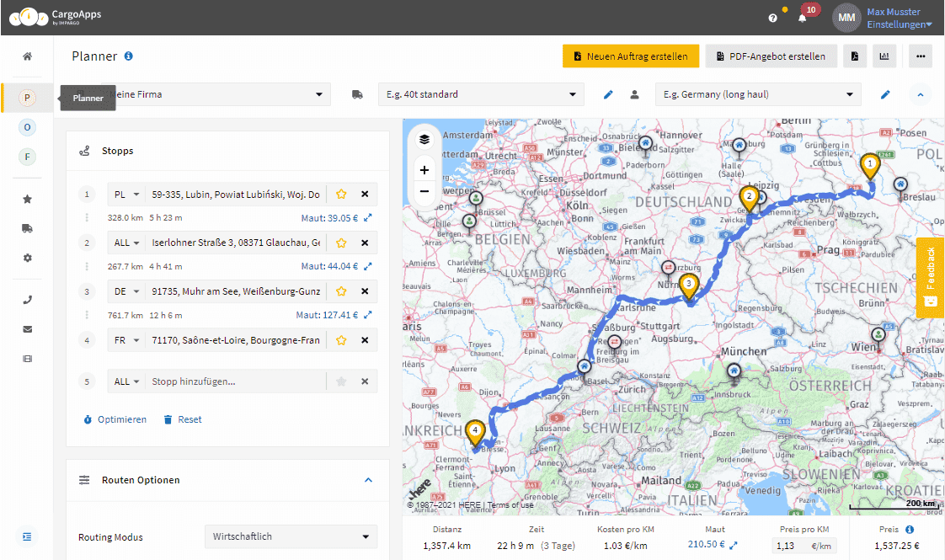
Task: Zoom in on the map
Action: [x=424, y=170]
